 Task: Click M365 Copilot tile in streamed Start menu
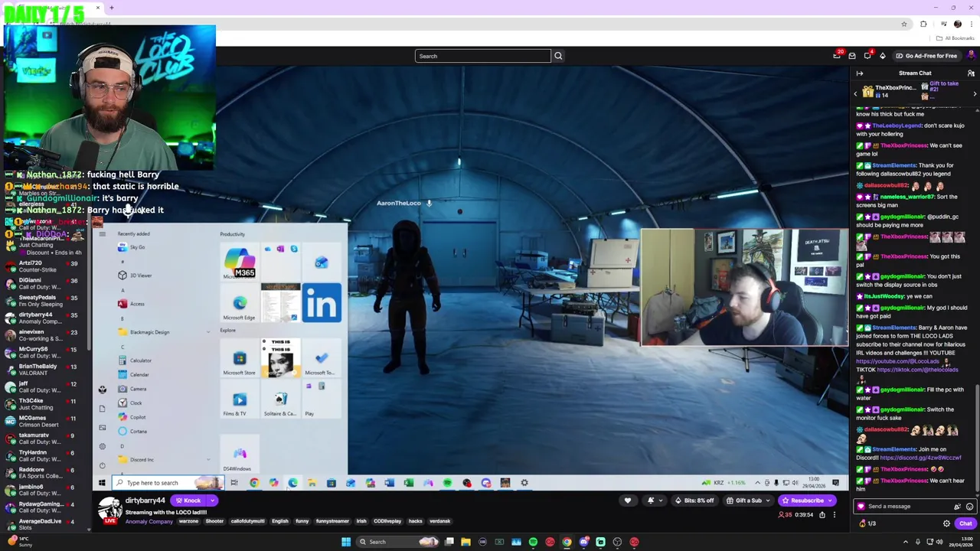240,262
